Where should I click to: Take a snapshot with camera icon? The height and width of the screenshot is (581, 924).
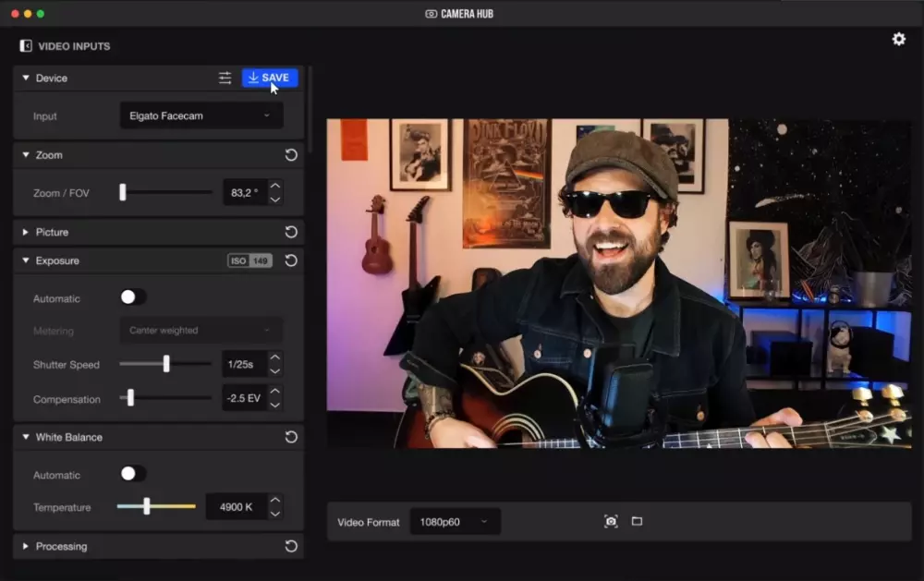tap(611, 522)
